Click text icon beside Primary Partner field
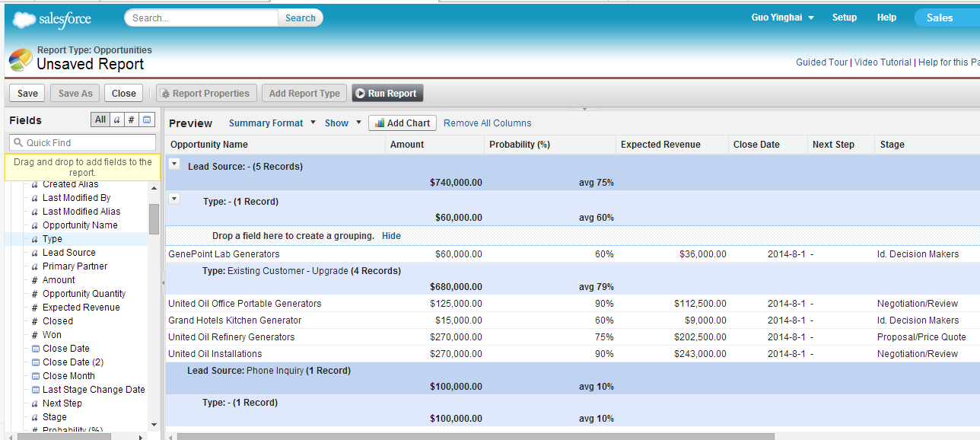 (x=35, y=266)
